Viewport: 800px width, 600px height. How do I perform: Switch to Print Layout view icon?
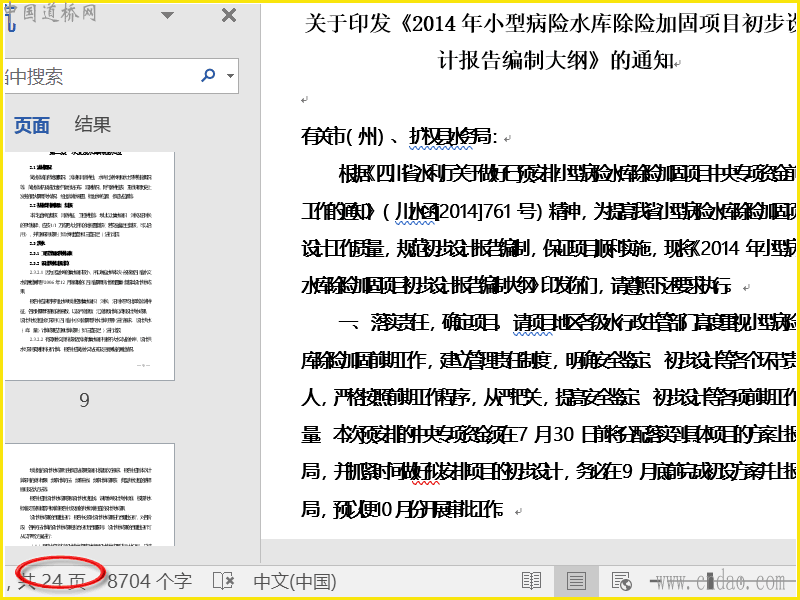coord(576,581)
